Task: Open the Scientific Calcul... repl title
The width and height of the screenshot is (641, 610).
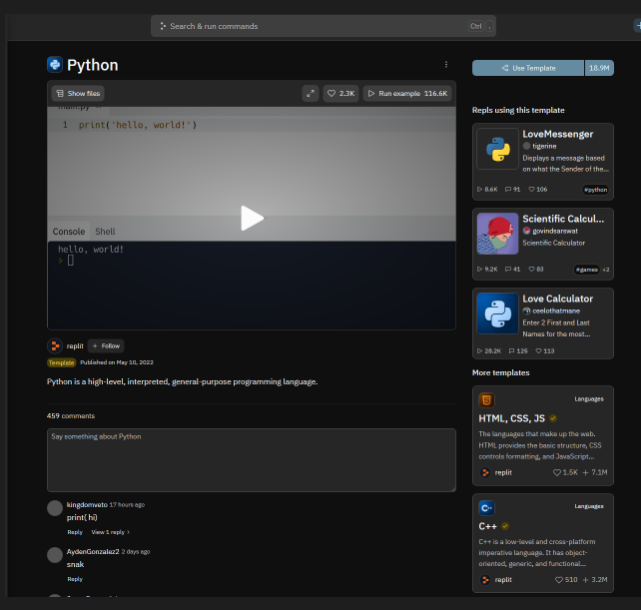Action: [x=563, y=219]
